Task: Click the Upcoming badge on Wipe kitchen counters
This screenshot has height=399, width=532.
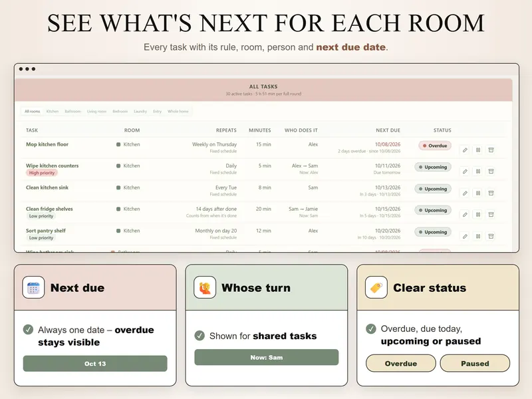Action: pos(433,167)
